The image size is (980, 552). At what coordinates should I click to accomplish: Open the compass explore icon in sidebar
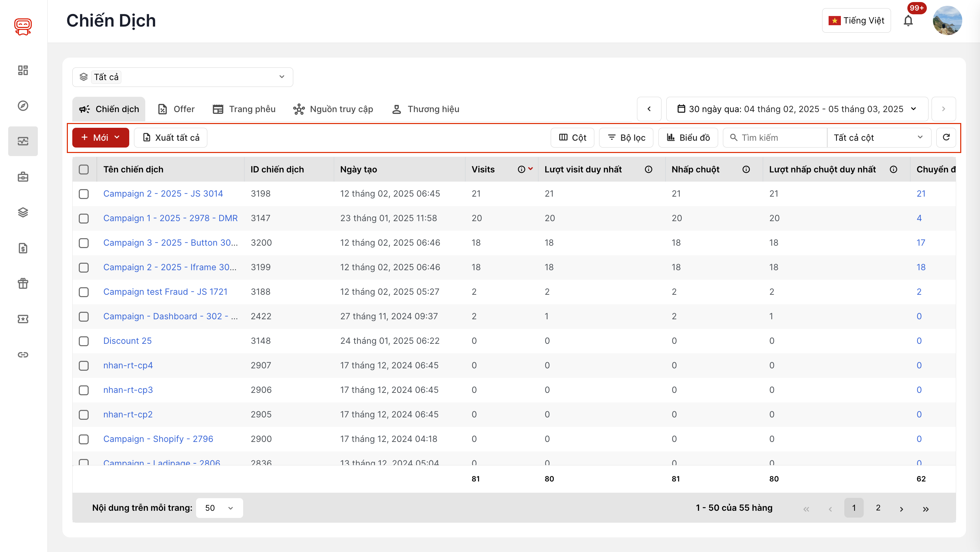point(23,106)
